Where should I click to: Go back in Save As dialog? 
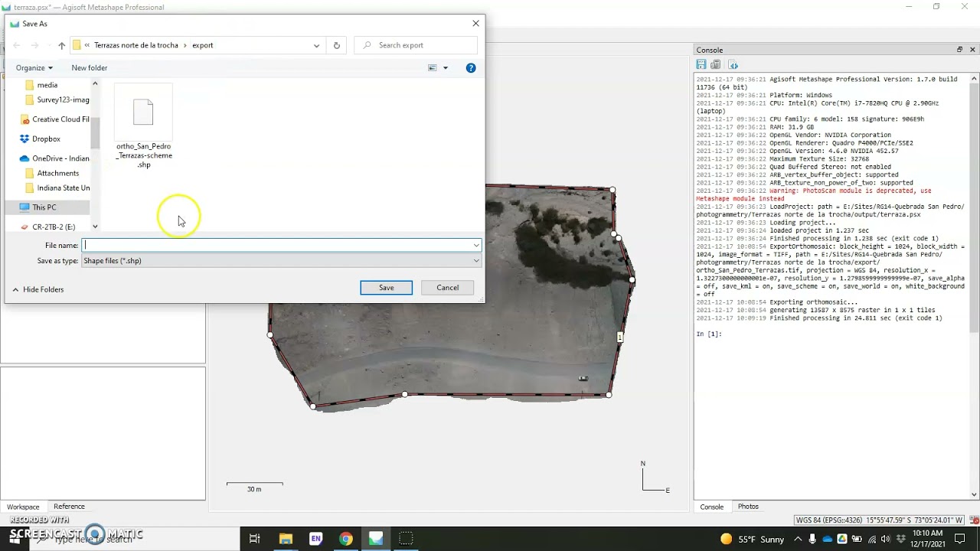(17, 45)
